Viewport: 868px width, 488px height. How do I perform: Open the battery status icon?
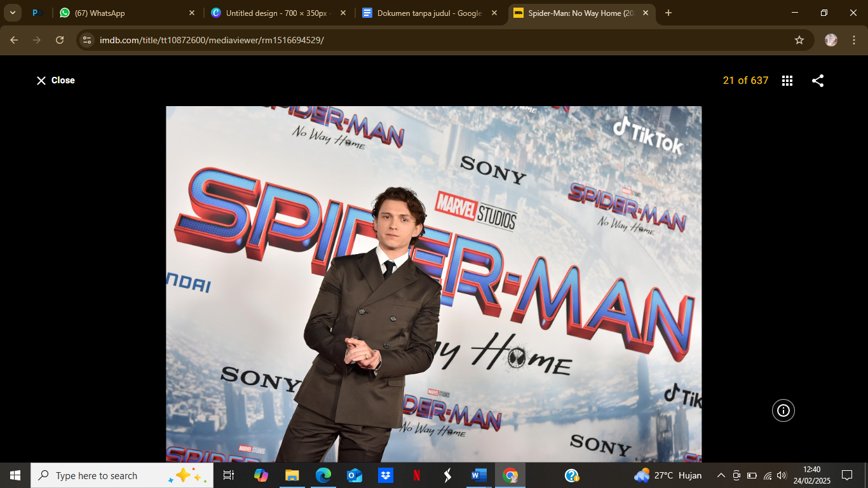(x=752, y=475)
